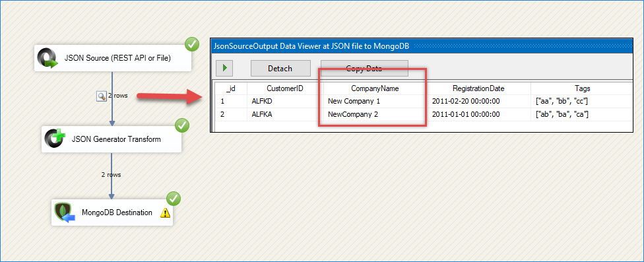The image size is (644, 262).
Task: Click green checkmark on JSON Source
Action: coord(191,44)
